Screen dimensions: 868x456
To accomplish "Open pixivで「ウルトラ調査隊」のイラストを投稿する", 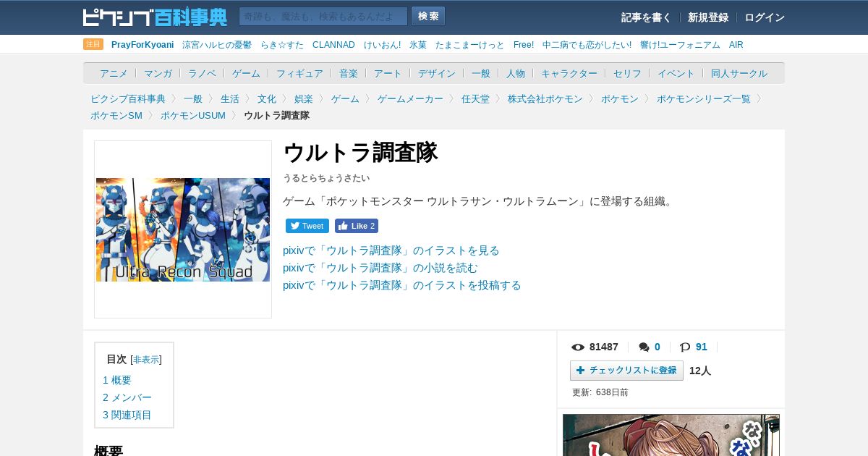I will (x=402, y=285).
